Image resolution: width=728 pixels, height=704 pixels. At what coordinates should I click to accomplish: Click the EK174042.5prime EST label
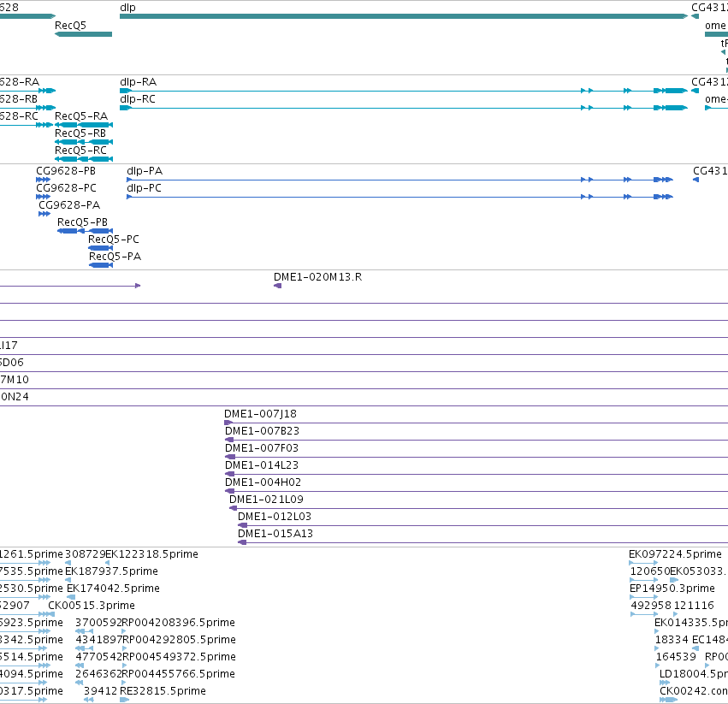click(x=113, y=589)
